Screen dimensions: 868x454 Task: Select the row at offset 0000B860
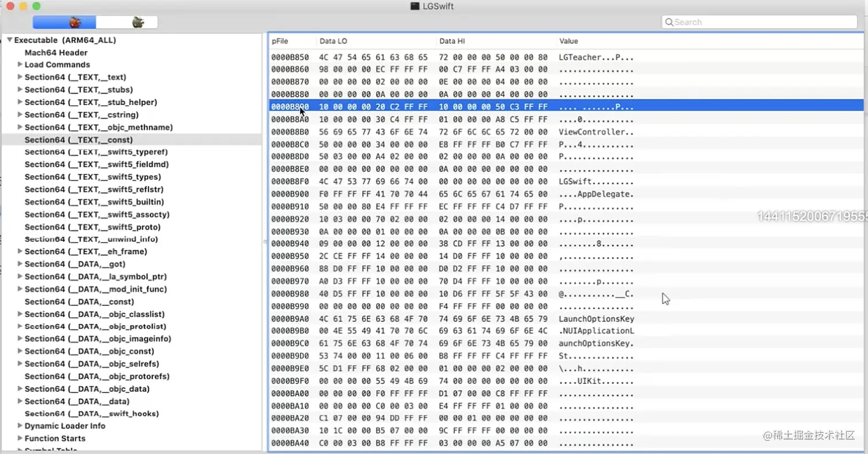tap(566, 69)
